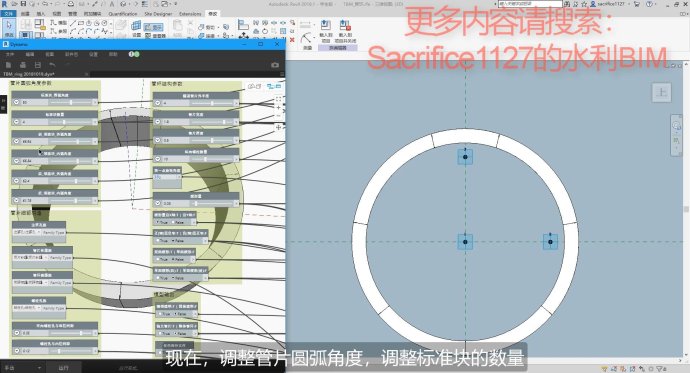Image resolution: width=690 pixels, height=373 pixels.
Task: Expand the slider node showing value 1.8
Action: point(158,122)
